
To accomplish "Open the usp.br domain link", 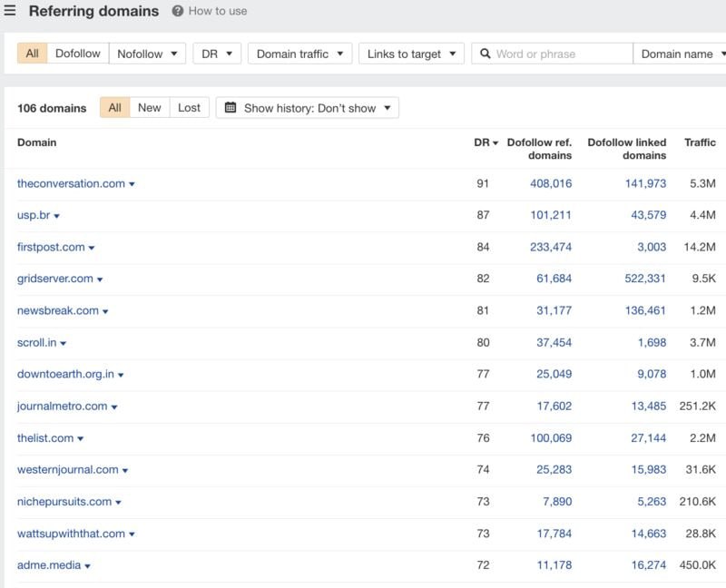I will click(x=34, y=215).
